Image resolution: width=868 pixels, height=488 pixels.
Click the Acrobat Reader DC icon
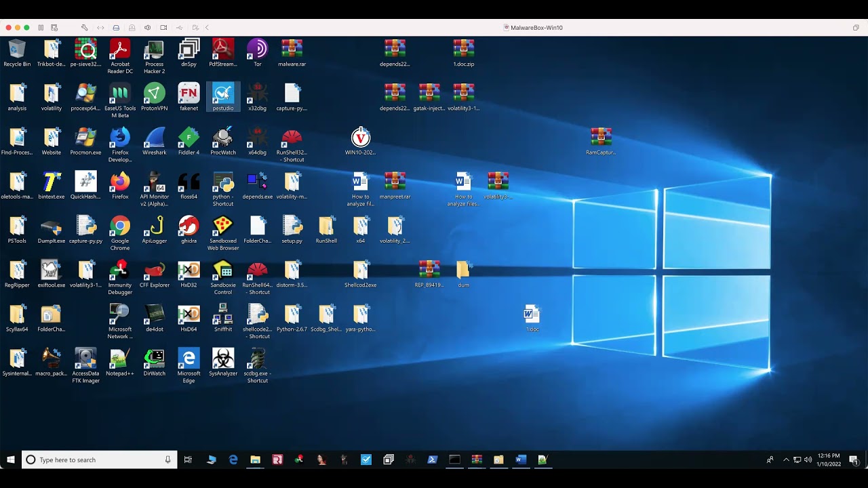click(x=120, y=56)
